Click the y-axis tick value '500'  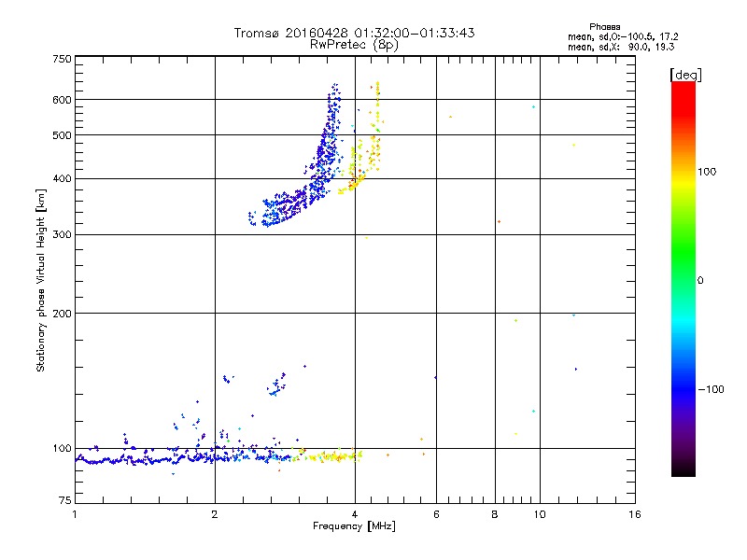[x=62, y=135]
